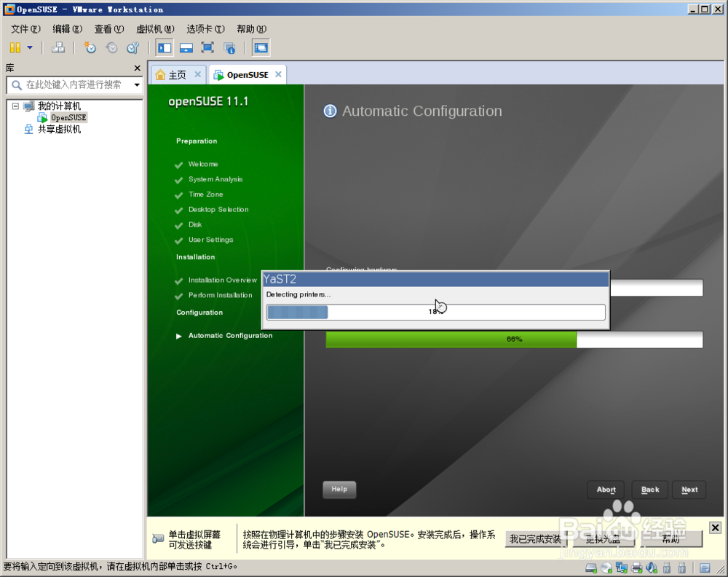Click the installer Help button

pos(339,489)
